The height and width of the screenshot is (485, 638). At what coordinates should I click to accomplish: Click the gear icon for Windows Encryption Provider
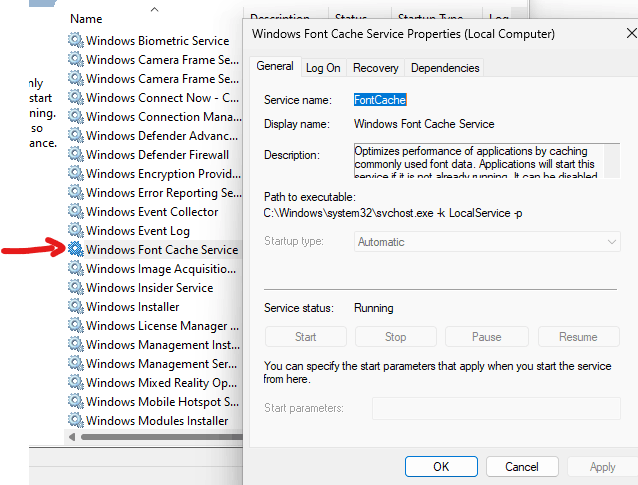(x=76, y=173)
